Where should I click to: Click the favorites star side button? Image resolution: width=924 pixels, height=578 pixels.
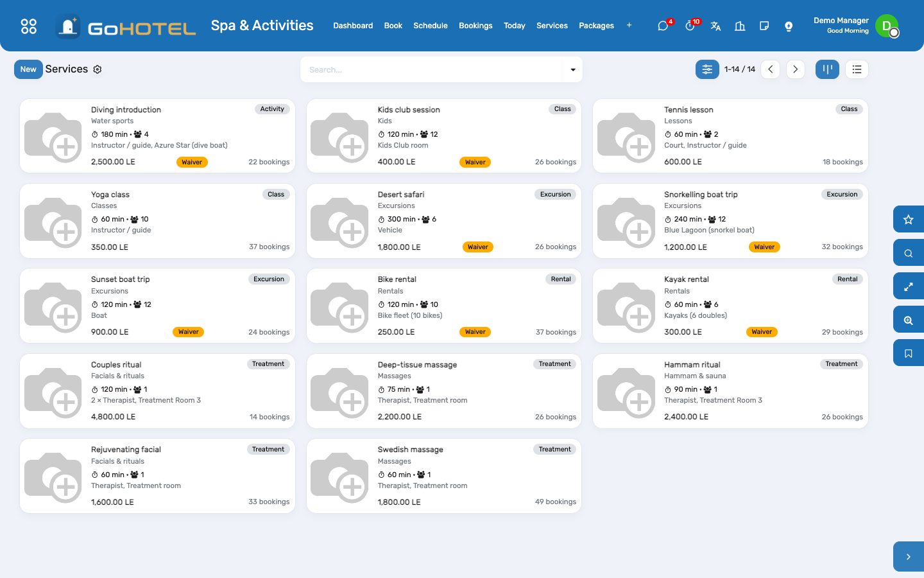click(x=909, y=220)
